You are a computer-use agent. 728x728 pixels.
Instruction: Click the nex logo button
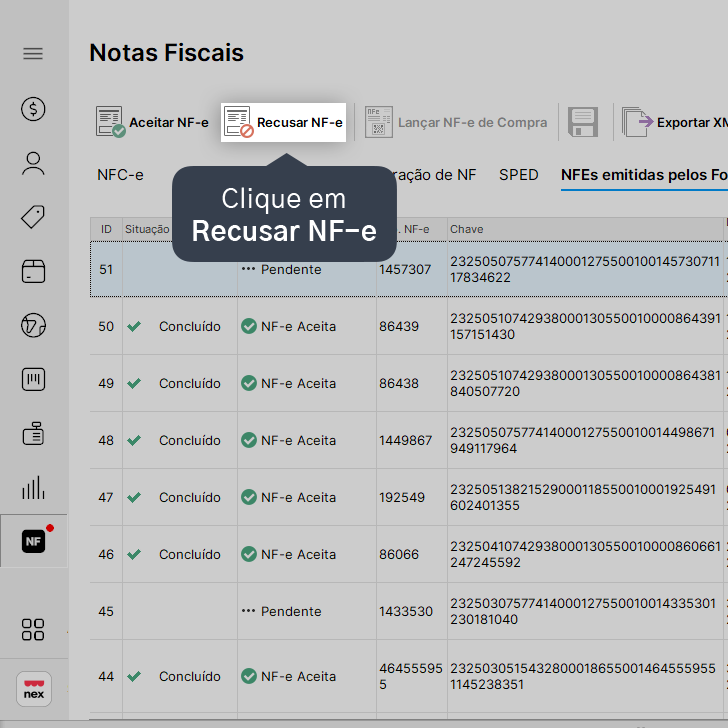coord(34,689)
